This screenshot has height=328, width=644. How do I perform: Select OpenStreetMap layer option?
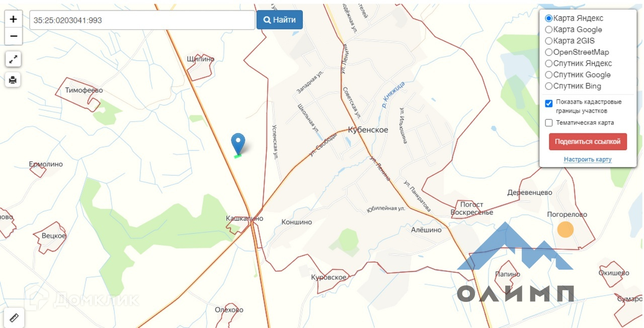549,52
